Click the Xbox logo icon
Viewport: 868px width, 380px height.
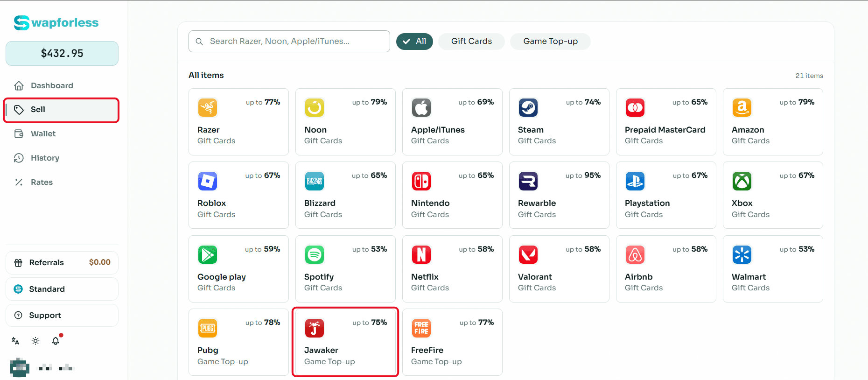tap(742, 181)
